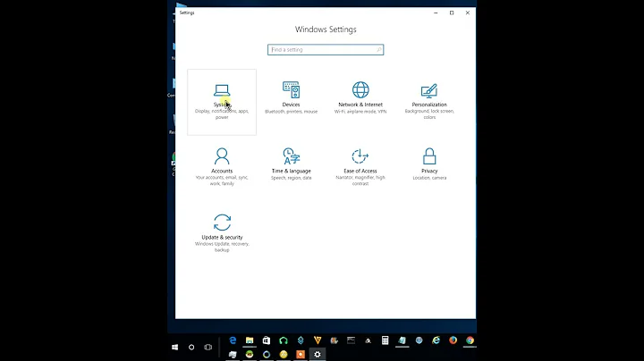Click the Settings gear on the taskbar
This screenshot has height=361, width=644.
pos(318,354)
